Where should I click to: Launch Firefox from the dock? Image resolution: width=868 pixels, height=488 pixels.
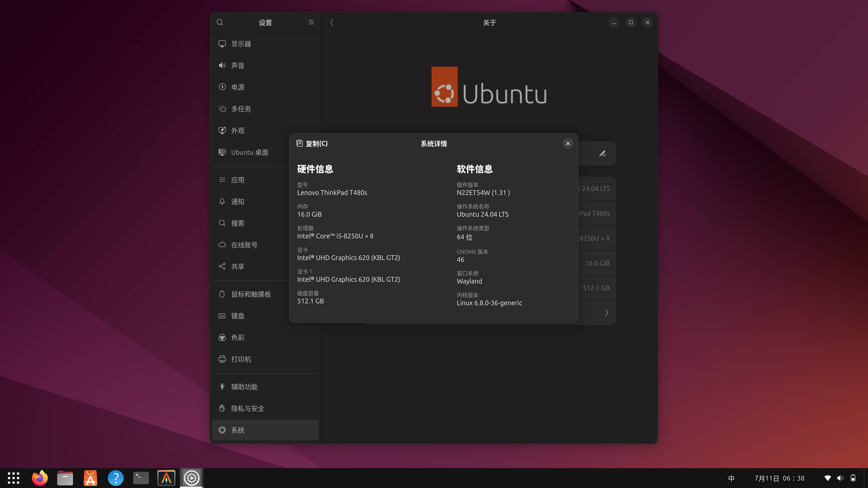40,478
